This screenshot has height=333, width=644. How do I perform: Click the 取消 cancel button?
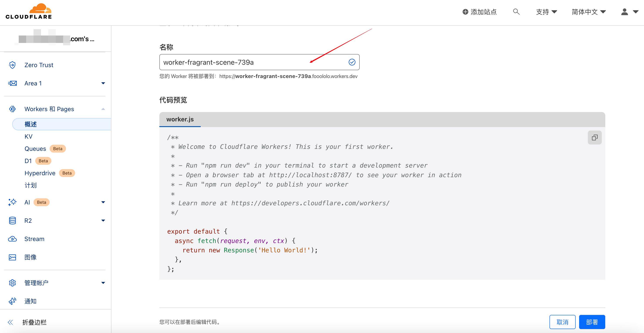point(563,322)
